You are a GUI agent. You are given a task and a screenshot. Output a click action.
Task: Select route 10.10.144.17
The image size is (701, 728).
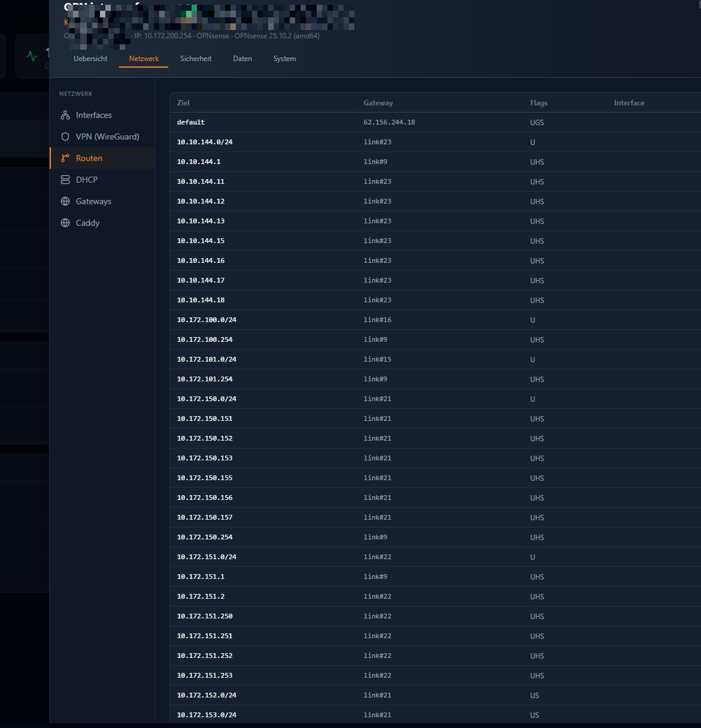[435, 280]
